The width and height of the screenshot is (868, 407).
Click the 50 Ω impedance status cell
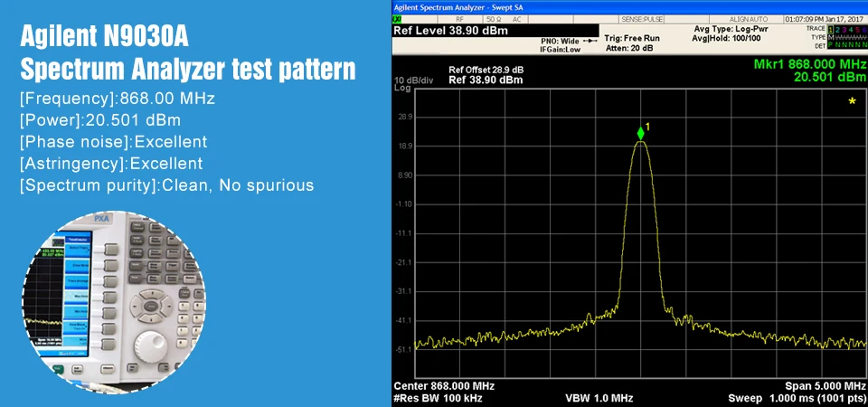click(494, 19)
